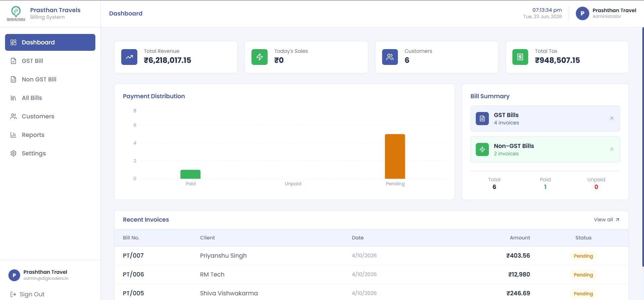The width and height of the screenshot is (644, 300).
Task: Click the arrow on GST Bills card
Action: 611,118
